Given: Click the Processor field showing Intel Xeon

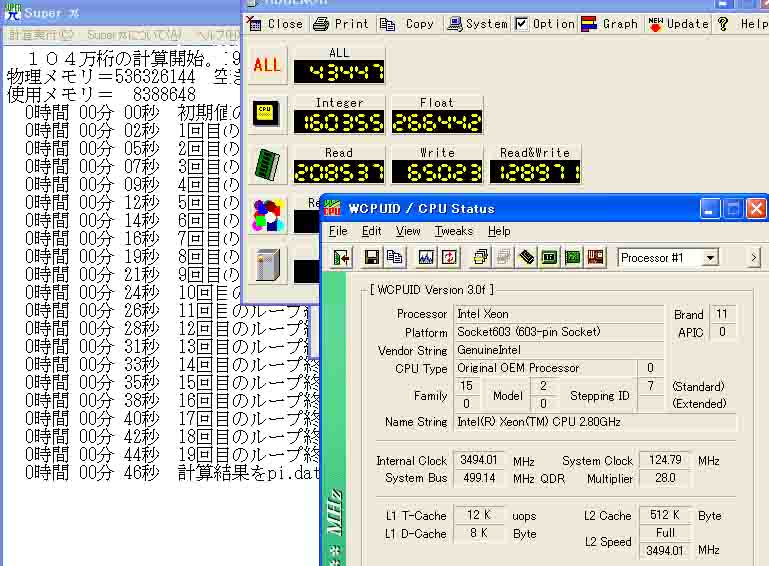Looking at the screenshot, I should point(559,314).
